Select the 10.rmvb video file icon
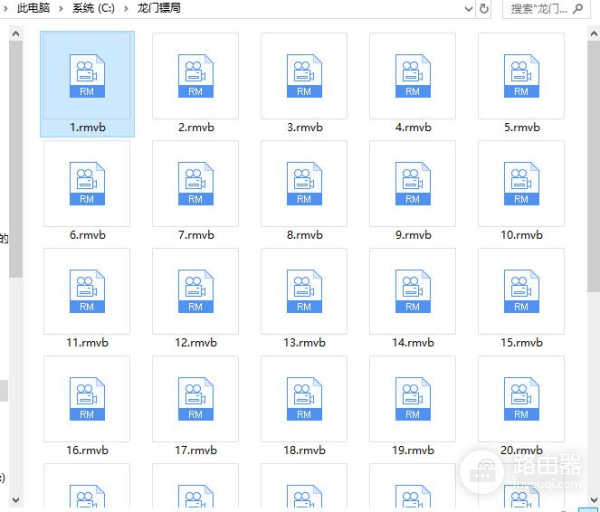 point(521,183)
